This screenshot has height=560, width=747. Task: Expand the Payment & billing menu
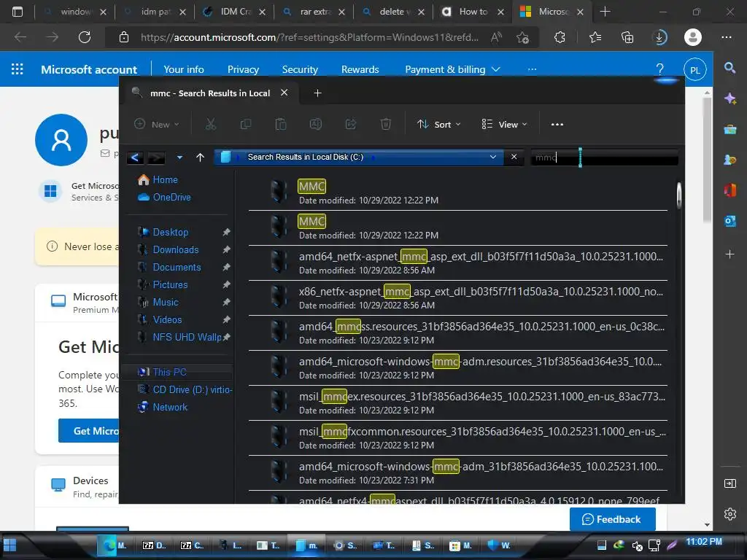point(452,69)
